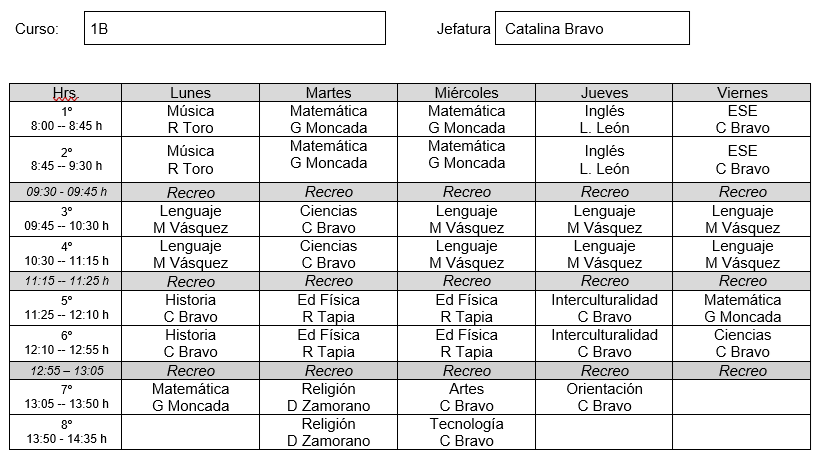
Task: Select Monday's Matemática G Moncada cell
Action: [190, 397]
